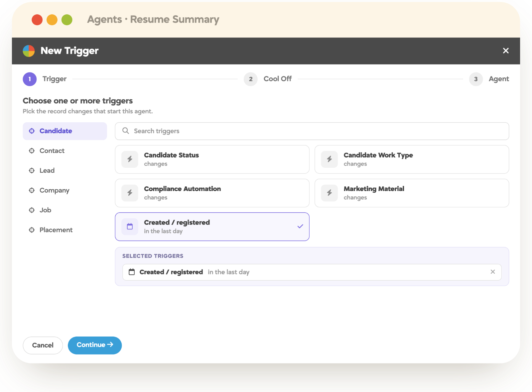Click the green window maximize dot

67,20
